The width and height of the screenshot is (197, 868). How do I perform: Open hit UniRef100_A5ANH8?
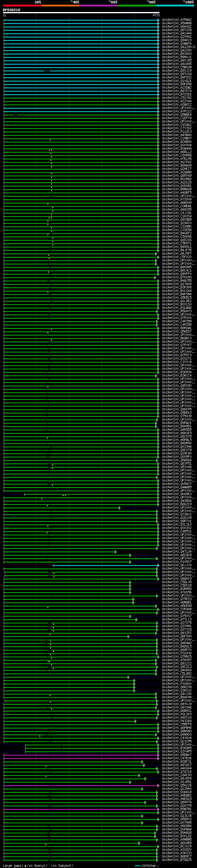177,24
